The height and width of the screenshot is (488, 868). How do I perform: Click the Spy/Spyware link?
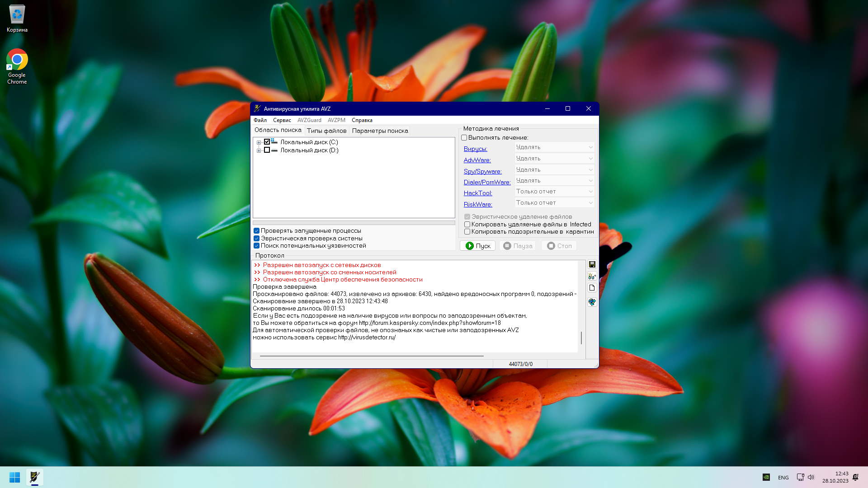pos(482,171)
